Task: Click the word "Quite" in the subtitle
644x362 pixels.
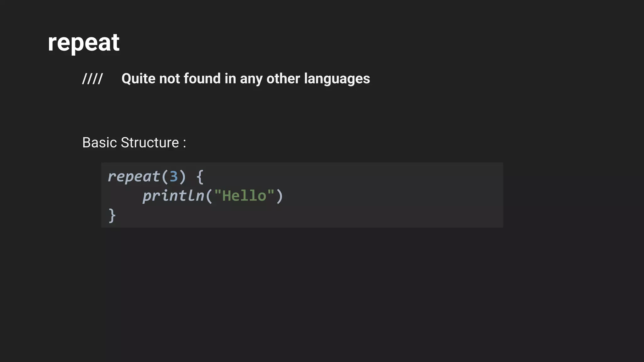Action: point(138,79)
